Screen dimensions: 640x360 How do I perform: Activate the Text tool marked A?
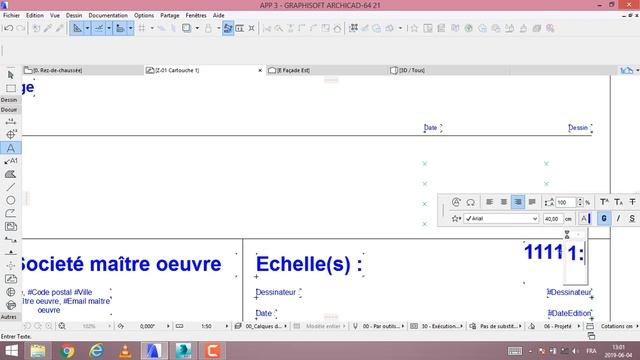pos(11,148)
